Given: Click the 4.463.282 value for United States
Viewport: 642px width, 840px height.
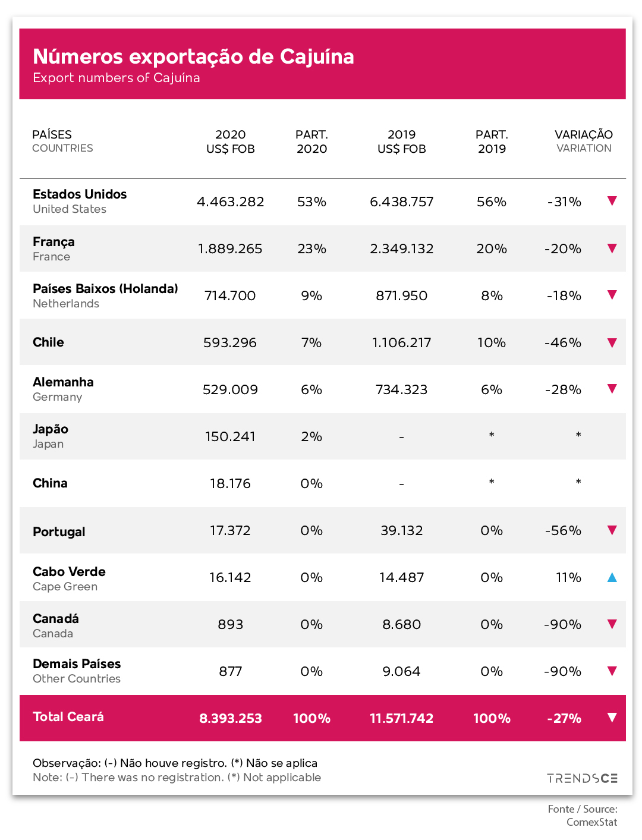Looking at the screenshot, I should 231,202.
